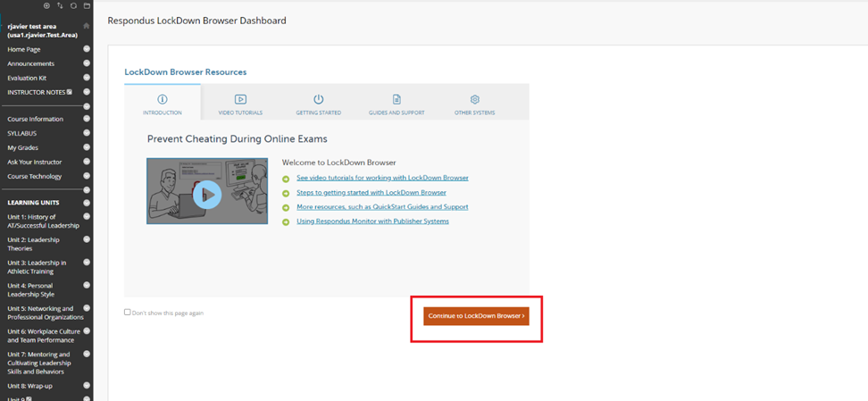
Task: Open the options chevron beside My Grades
Action: (x=87, y=147)
